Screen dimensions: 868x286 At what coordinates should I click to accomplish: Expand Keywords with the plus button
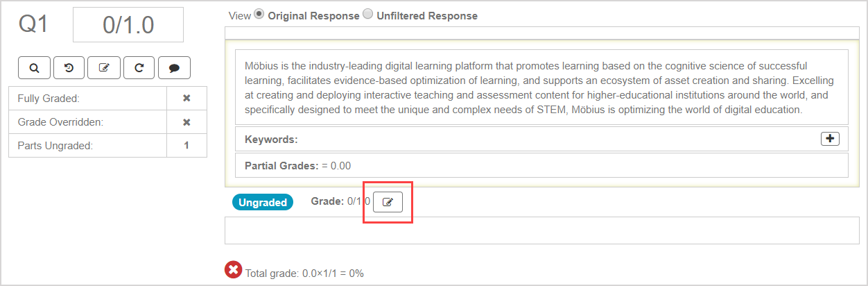(830, 139)
